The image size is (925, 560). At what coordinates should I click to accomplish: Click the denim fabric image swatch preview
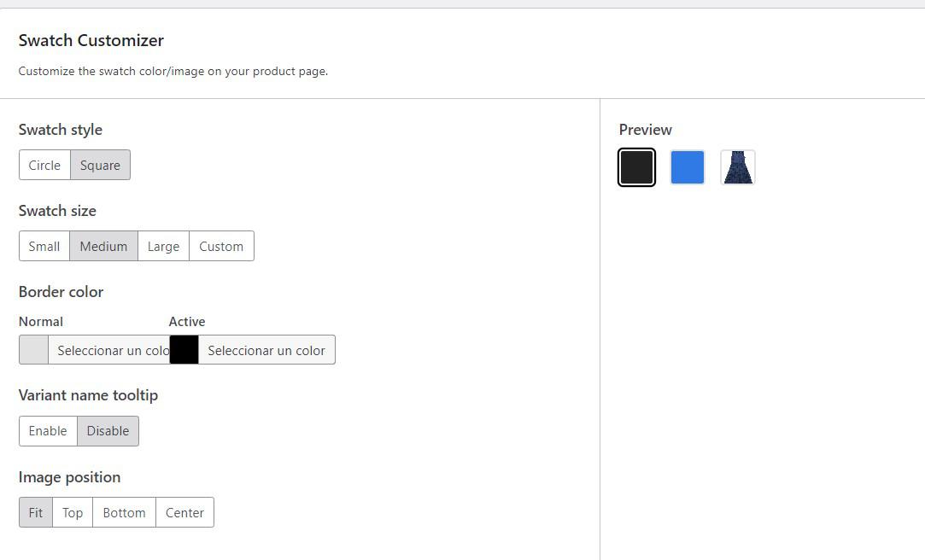(737, 167)
